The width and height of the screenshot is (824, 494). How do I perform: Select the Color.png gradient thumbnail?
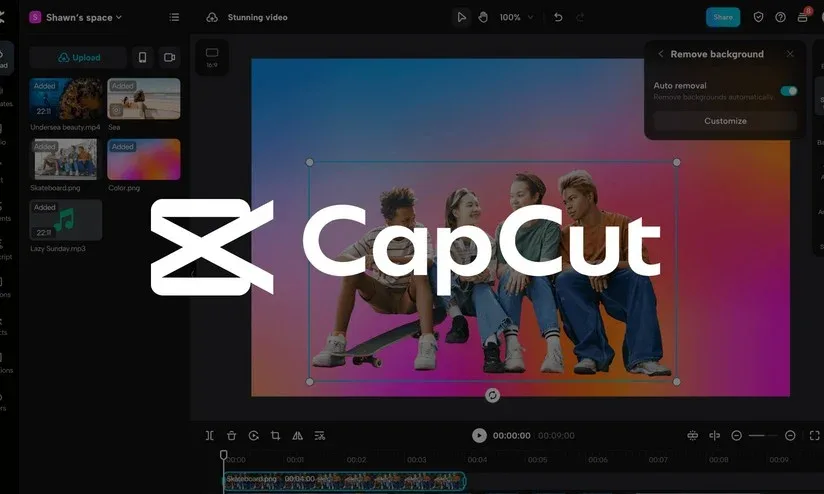pyautogui.click(x=143, y=159)
